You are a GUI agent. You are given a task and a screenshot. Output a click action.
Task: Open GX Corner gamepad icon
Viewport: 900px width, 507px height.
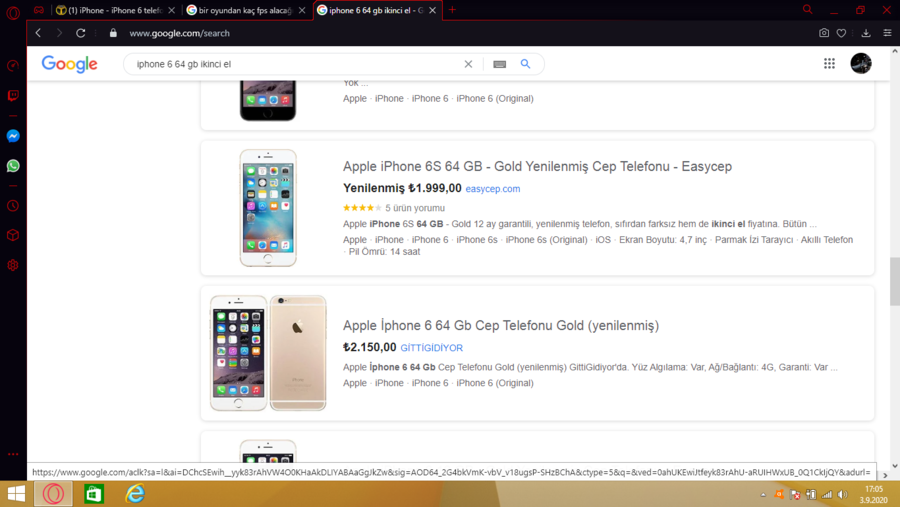[38, 10]
